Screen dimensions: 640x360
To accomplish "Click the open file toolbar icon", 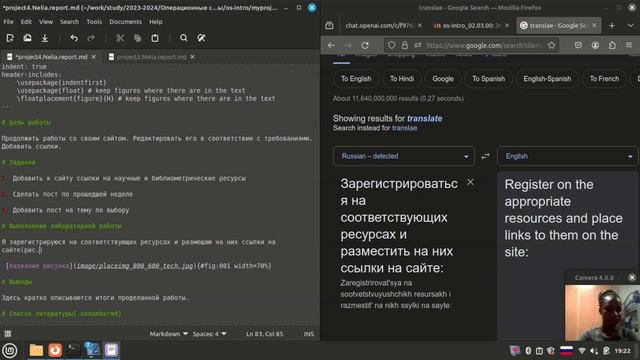I will tap(27, 38).
